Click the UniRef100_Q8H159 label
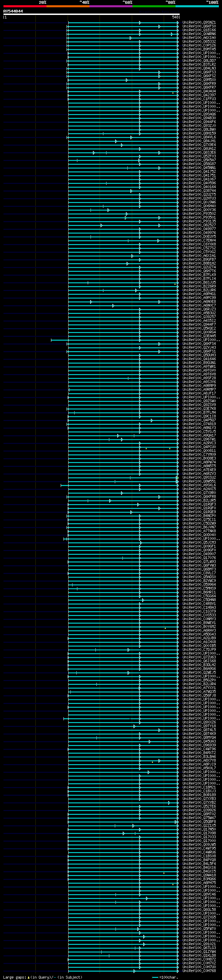The image size is (222, 980). tap(199, 133)
